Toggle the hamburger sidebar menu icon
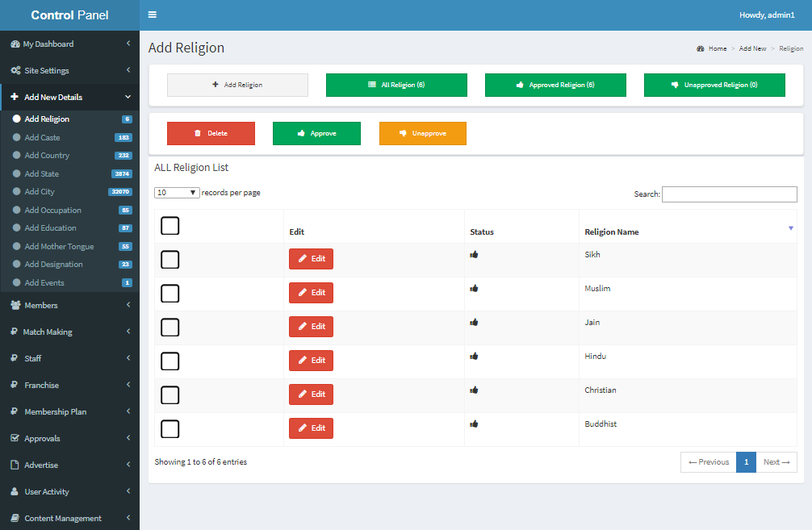This screenshot has width=812, height=530. coord(153,15)
